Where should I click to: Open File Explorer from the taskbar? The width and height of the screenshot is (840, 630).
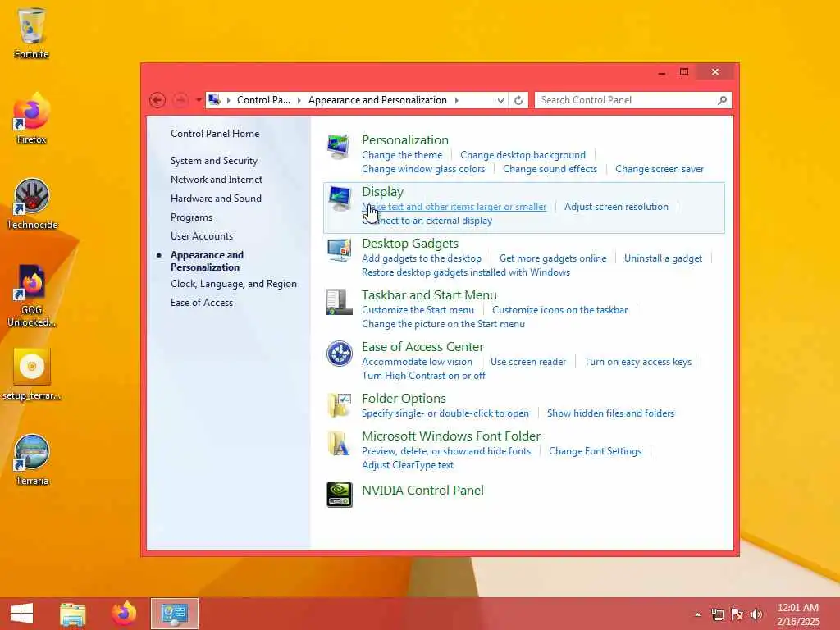pyautogui.click(x=73, y=614)
